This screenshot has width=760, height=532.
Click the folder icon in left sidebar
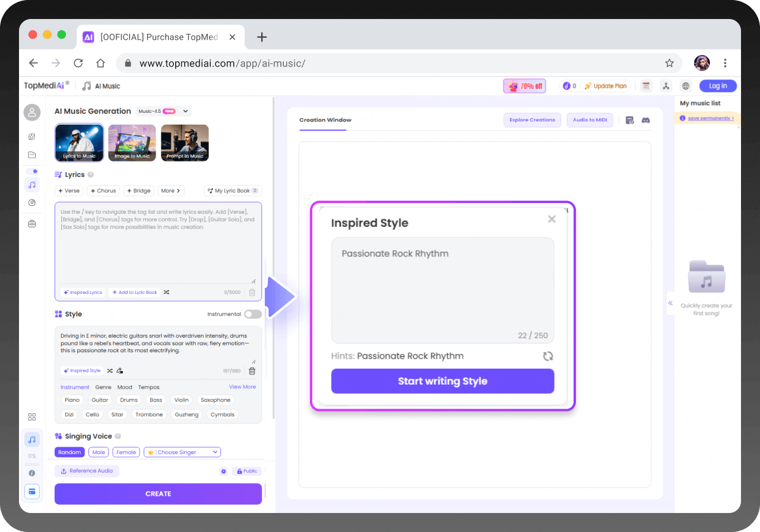pos(32,155)
